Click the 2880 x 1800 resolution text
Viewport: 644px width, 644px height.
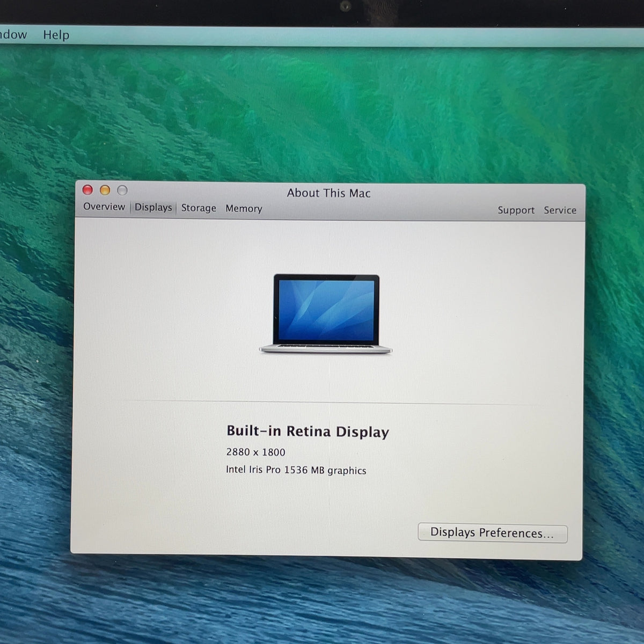click(x=255, y=452)
